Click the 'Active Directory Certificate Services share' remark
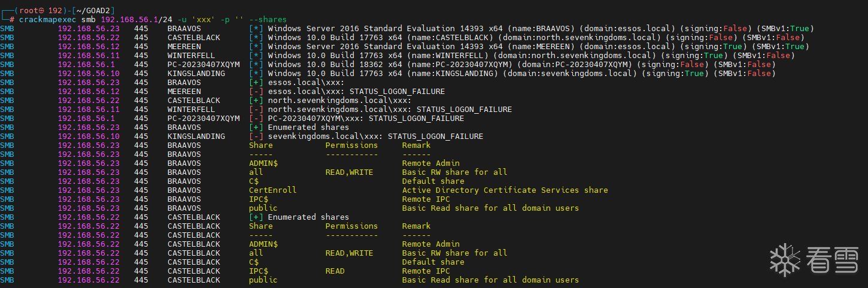The image size is (868, 288). pos(505,190)
